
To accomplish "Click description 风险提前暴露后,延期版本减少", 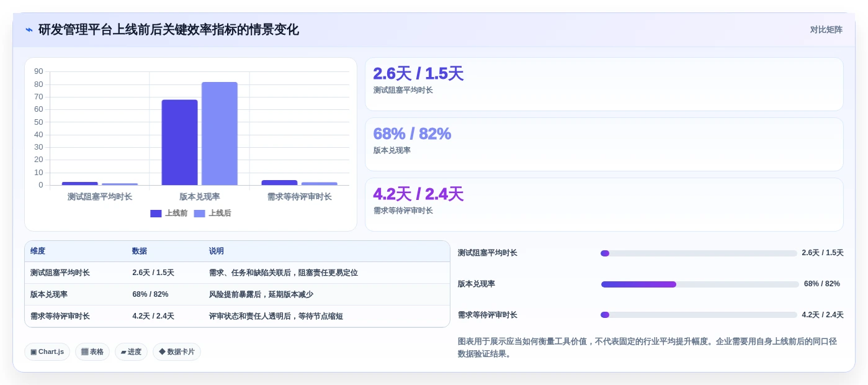I will coord(261,294).
